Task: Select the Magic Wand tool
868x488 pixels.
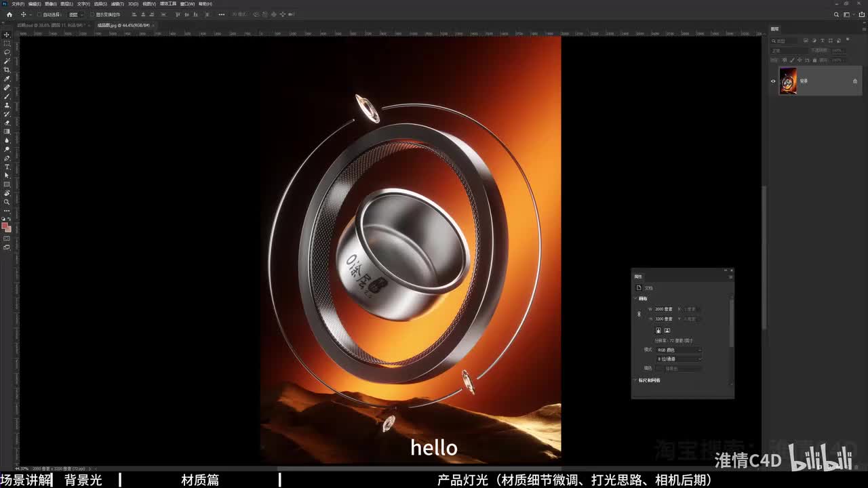Action: coord(7,61)
